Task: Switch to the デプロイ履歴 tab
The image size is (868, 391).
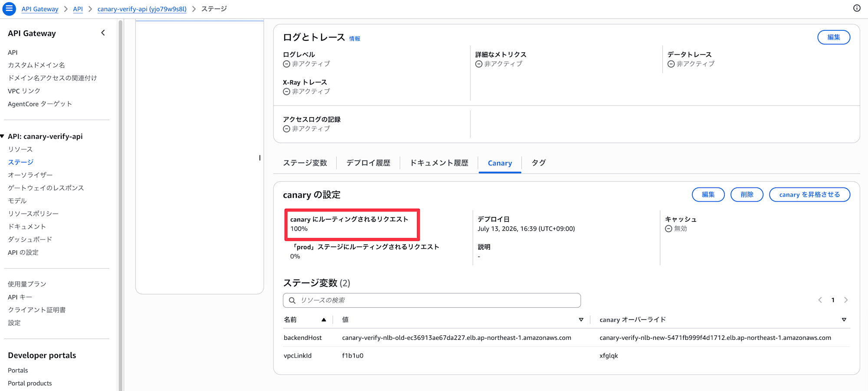Action: (x=368, y=163)
